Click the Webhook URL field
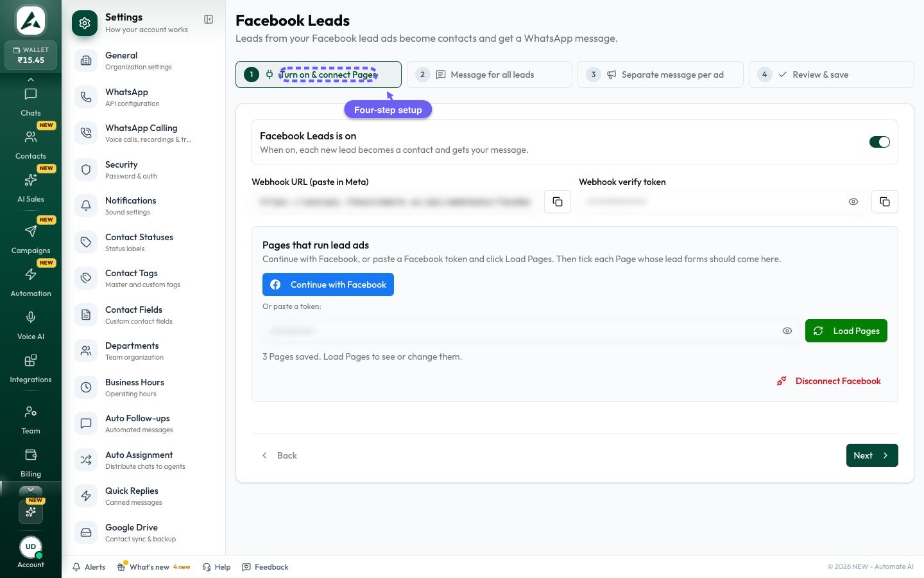This screenshot has height=578, width=924. 395,202
